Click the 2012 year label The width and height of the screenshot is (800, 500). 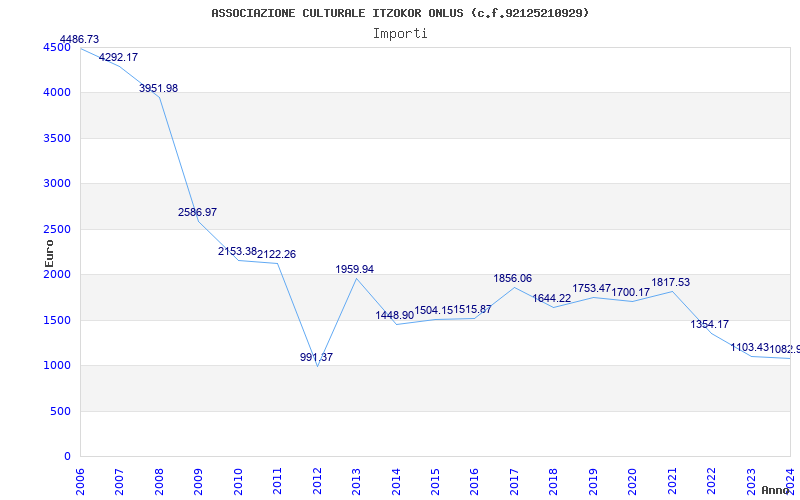pyautogui.click(x=317, y=481)
